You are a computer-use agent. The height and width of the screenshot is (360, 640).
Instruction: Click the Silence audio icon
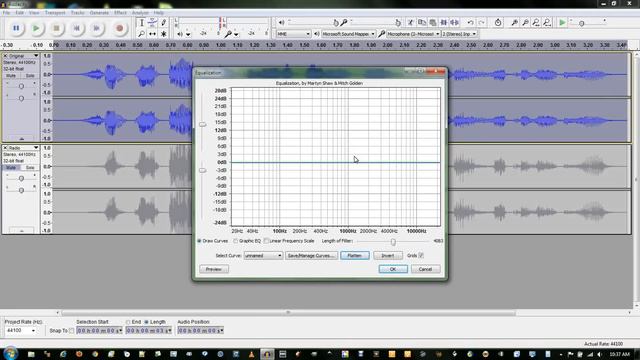(454, 22)
